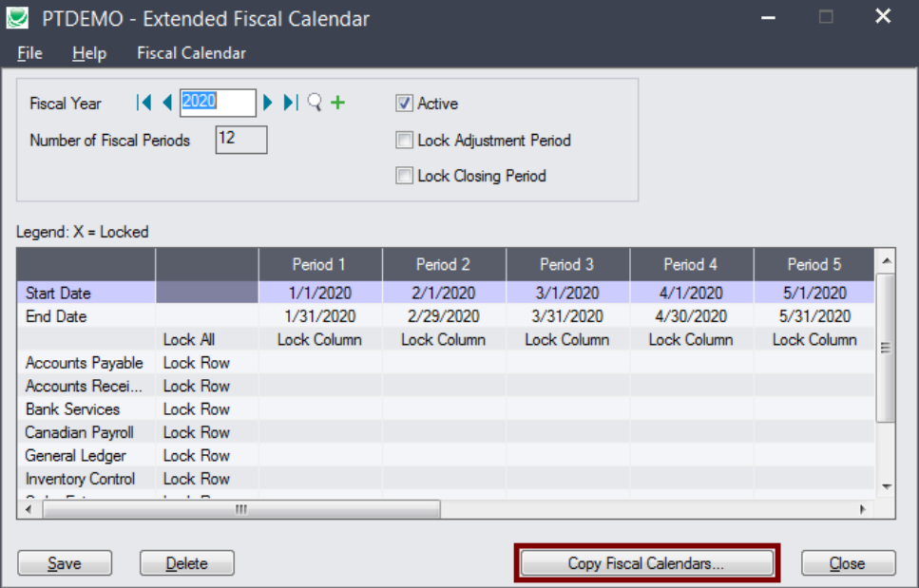Screen dimensions: 919x588
Task: Select Period 3 column header
Action: (567, 265)
